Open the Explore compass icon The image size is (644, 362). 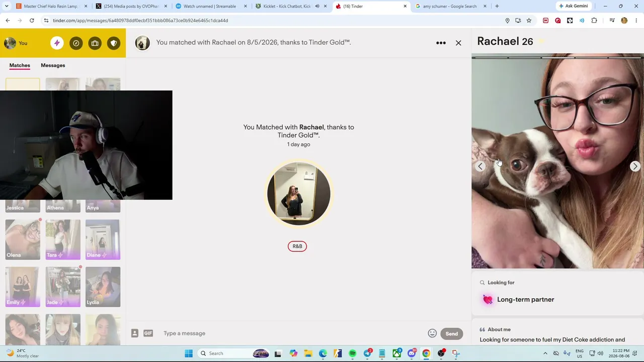[76, 43]
